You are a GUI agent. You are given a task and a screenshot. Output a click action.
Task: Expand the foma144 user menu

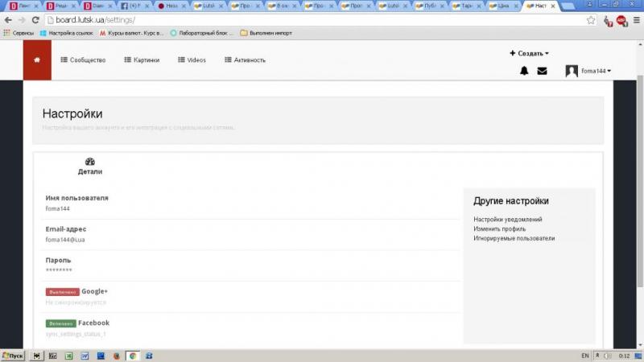596,71
